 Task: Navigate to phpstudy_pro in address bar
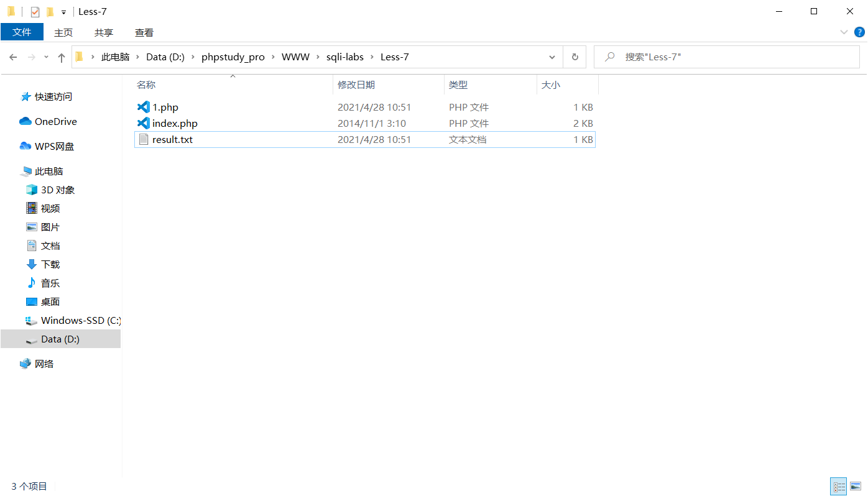tap(233, 57)
